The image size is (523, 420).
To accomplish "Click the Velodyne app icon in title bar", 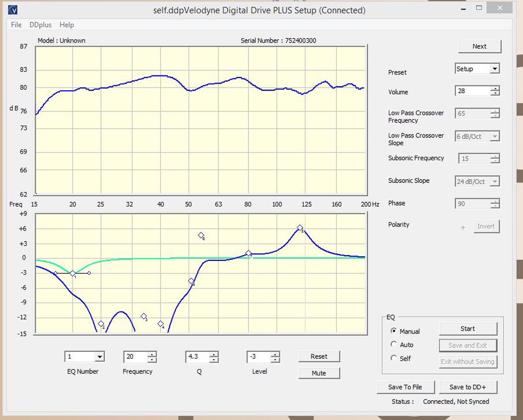I will click(14, 10).
